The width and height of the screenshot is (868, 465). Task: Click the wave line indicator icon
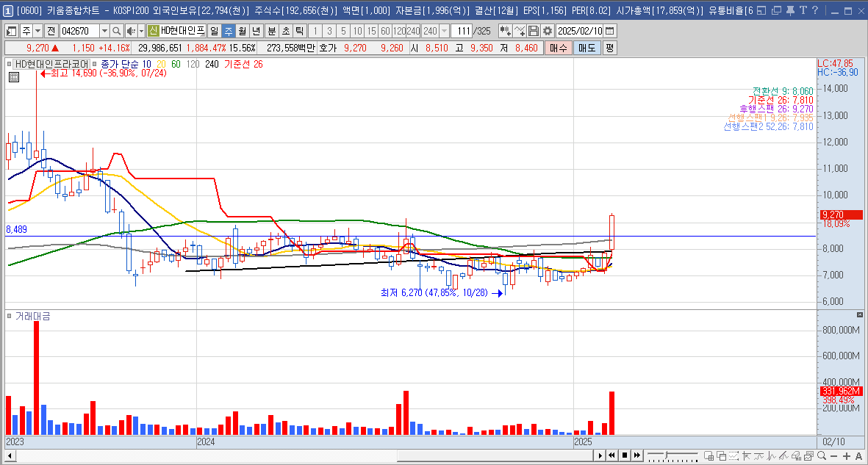point(758,455)
